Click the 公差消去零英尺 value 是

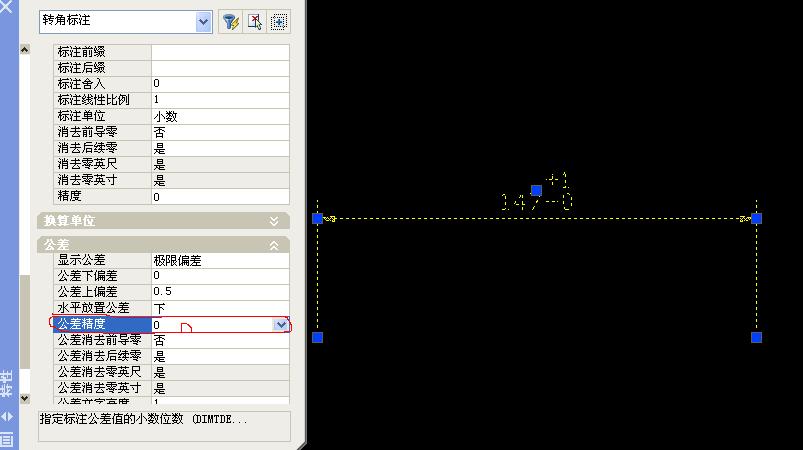[220, 372]
